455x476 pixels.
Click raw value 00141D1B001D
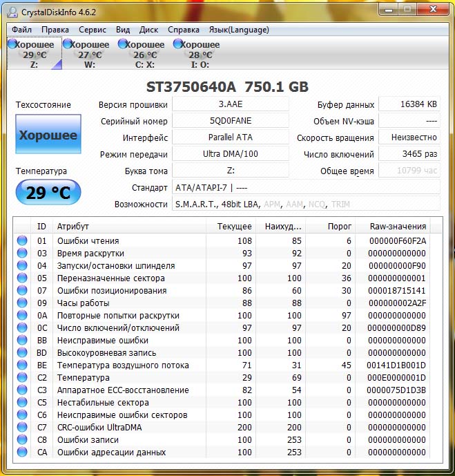tap(396, 365)
